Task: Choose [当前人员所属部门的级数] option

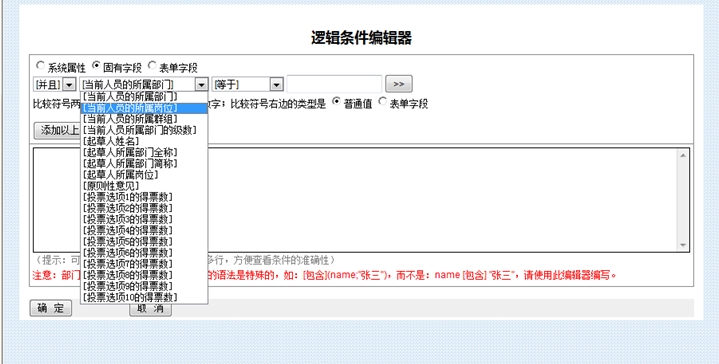Action: point(144,130)
